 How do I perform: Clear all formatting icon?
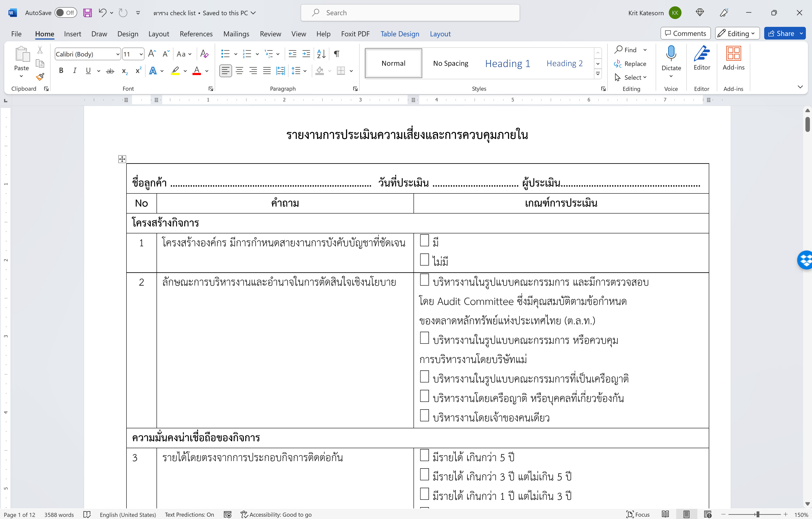point(204,53)
